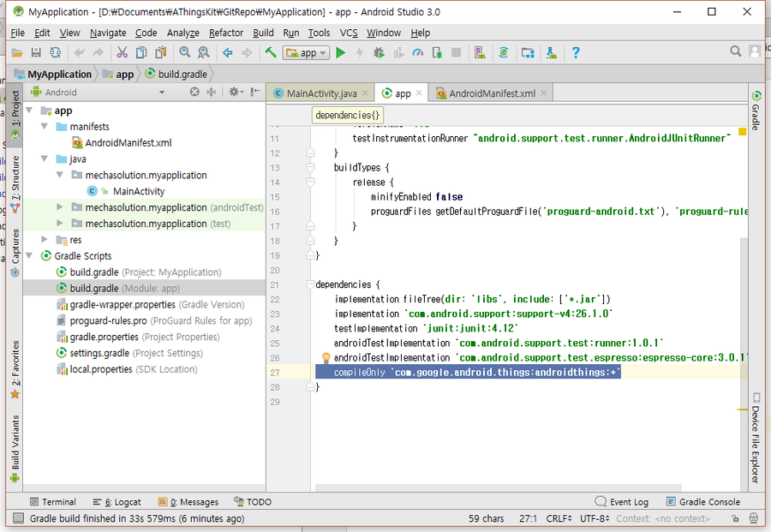This screenshot has height=532, width=771.
Task: Expand the res folder node
Action: point(45,240)
